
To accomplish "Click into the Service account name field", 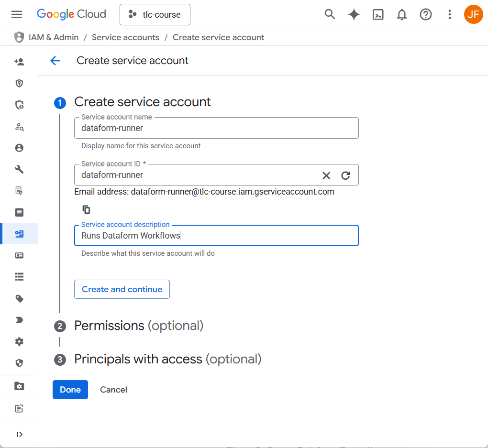I will [216, 128].
